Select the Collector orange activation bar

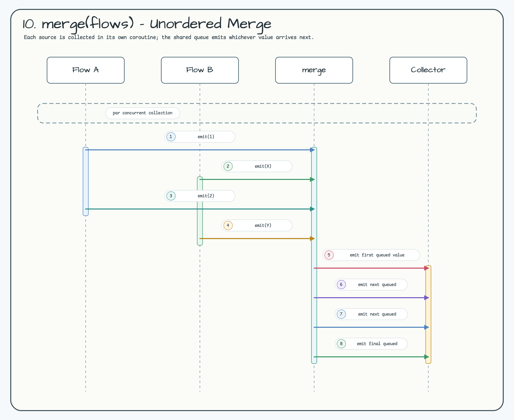click(x=428, y=314)
